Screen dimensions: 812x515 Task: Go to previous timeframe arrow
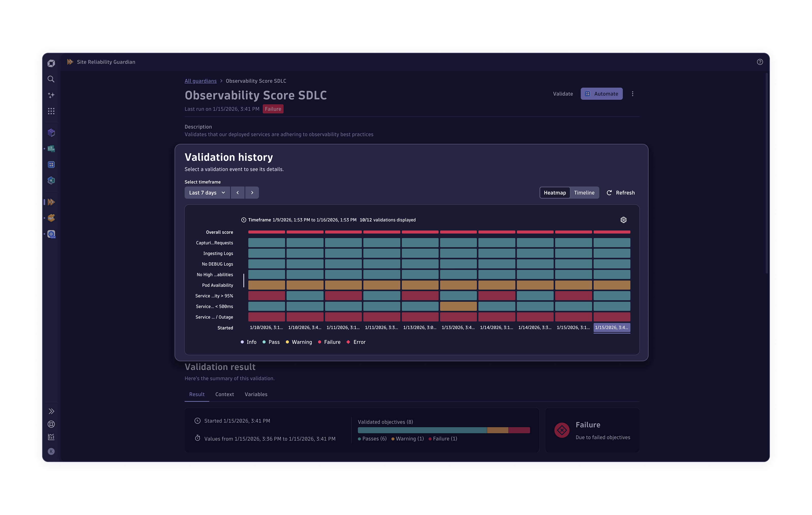[x=238, y=193]
